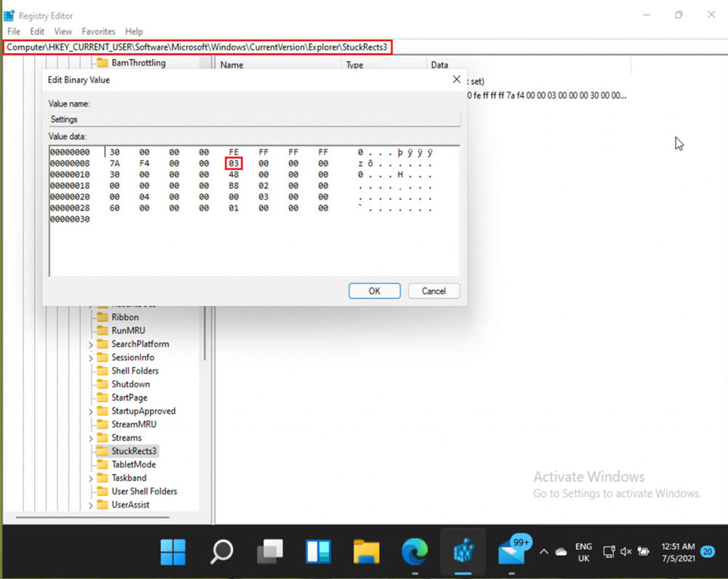Click OK to save the binary value

(x=374, y=291)
